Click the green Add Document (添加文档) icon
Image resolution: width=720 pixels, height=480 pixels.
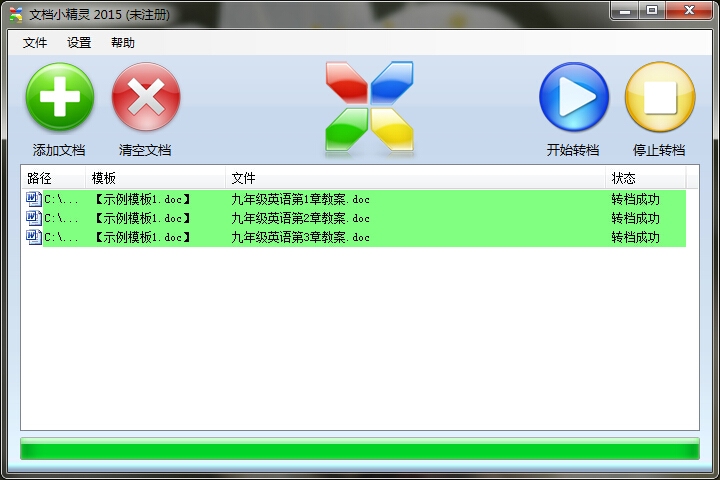[x=60, y=96]
